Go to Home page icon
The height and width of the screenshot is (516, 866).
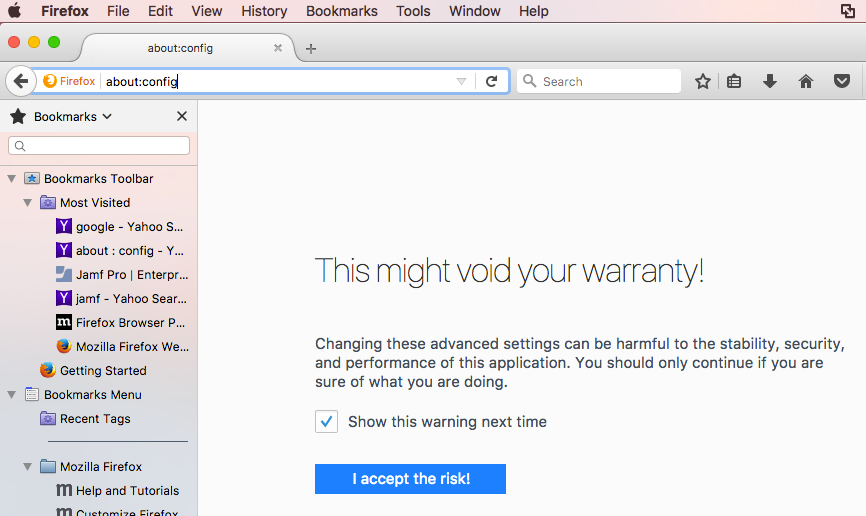click(806, 81)
